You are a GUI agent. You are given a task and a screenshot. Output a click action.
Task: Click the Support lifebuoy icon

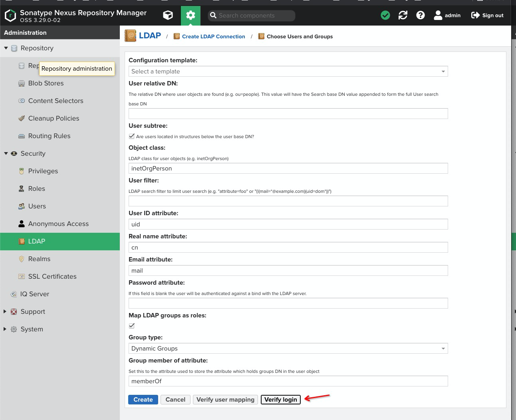[14, 311]
